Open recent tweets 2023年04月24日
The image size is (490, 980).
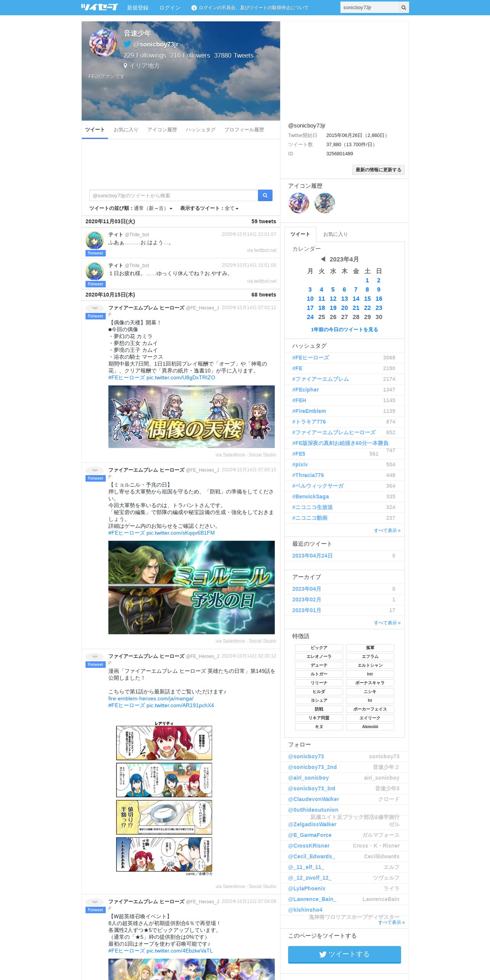pos(312,556)
